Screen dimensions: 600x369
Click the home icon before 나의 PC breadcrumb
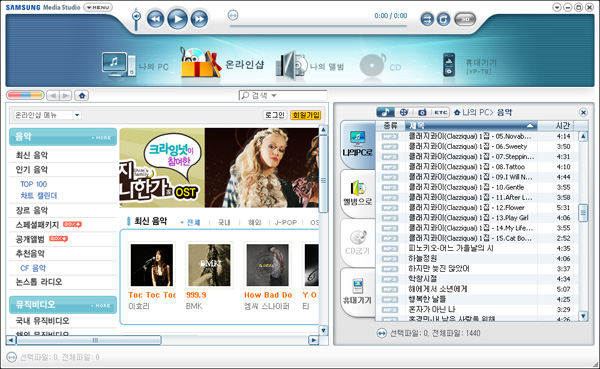tap(457, 113)
